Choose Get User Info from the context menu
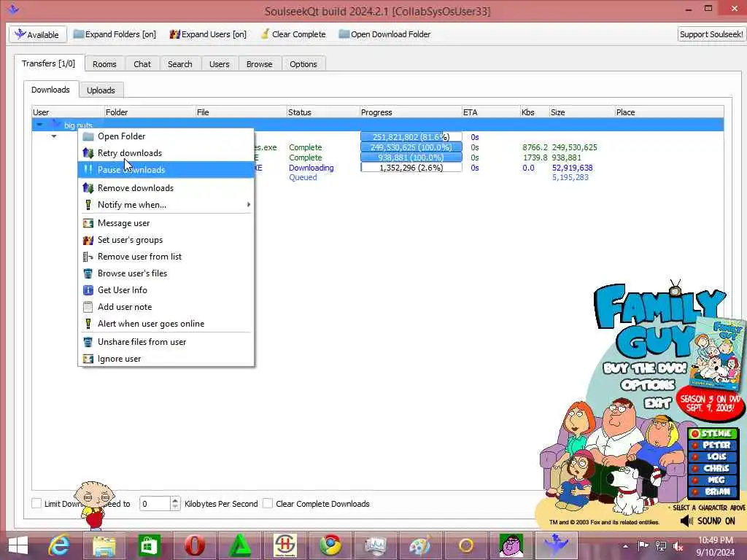 click(166, 290)
